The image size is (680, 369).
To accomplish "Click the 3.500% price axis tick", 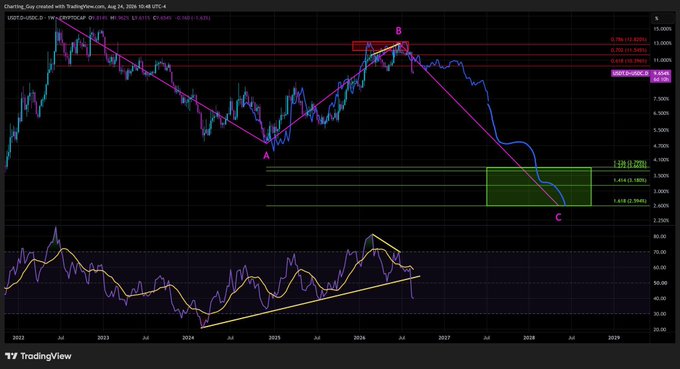I will (x=662, y=176).
